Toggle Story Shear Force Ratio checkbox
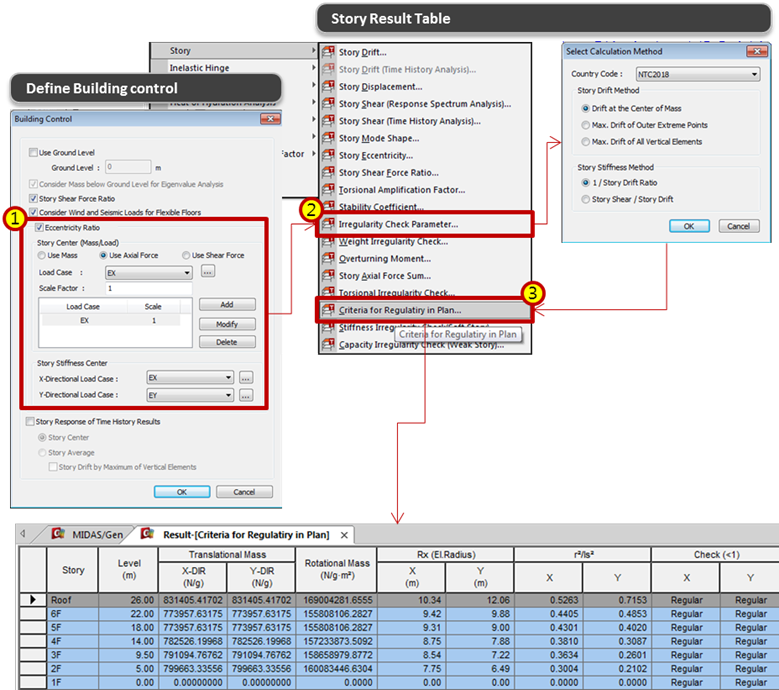779x690 pixels. click(x=33, y=199)
